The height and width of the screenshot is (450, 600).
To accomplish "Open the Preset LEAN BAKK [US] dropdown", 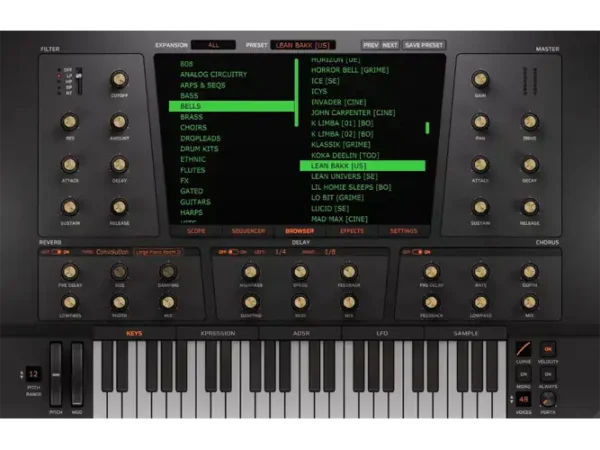I will (303, 45).
